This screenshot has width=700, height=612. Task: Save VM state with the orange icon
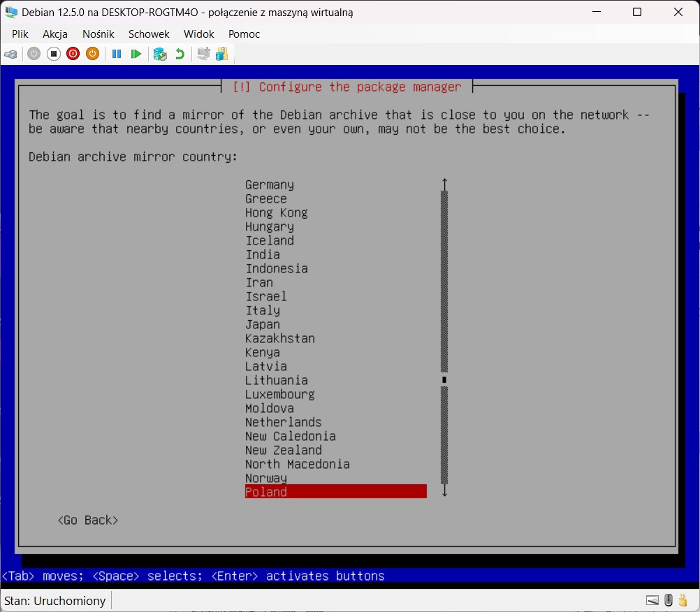(92, 54)
